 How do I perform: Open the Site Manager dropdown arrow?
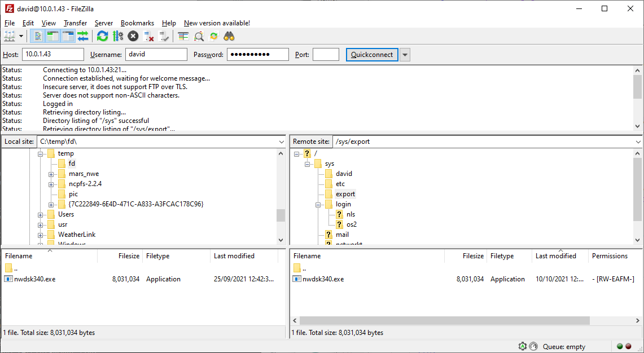21,37
